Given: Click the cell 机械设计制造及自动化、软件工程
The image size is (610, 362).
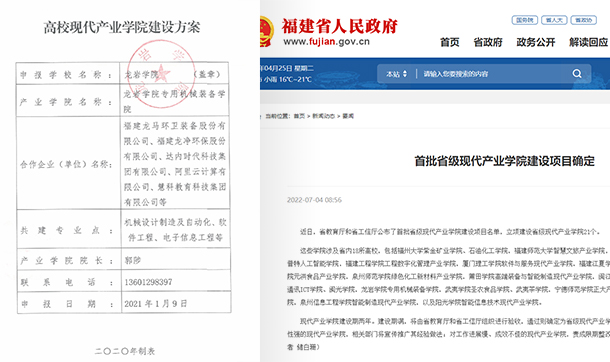Looking at the screenshot, I should (175, 230).
